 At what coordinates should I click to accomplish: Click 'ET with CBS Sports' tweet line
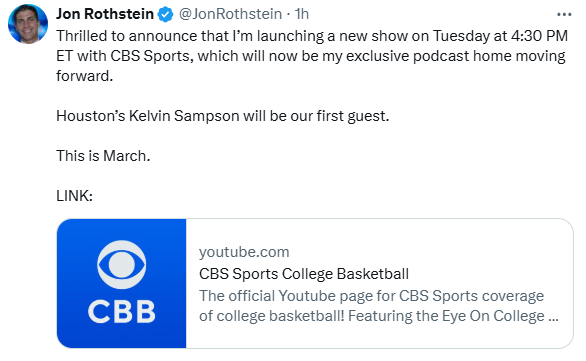click(311, 56)
